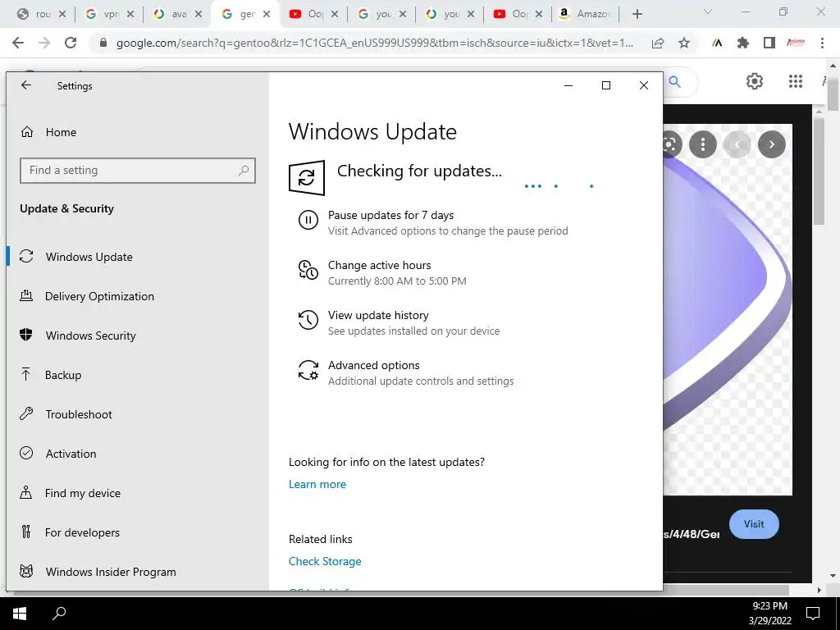840x630 pixels.
Task: Open the notification center icon
Action: point(813,614)
